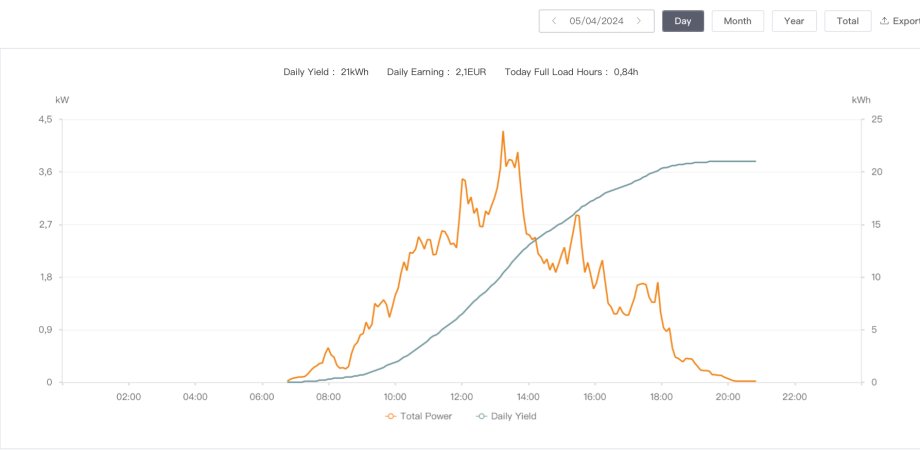Click the Daily Yield 21kWh summary text
The width and height of the screenshot is (920, 450).
(327, 72)
